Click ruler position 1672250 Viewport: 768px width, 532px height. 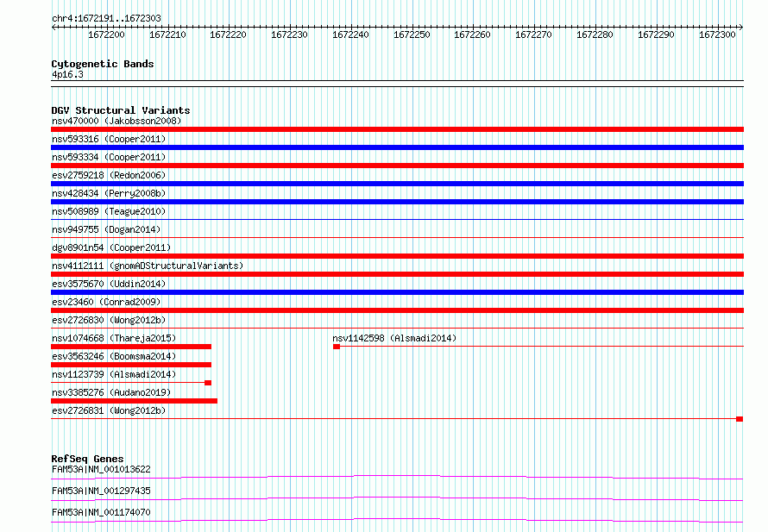point(412,34)
